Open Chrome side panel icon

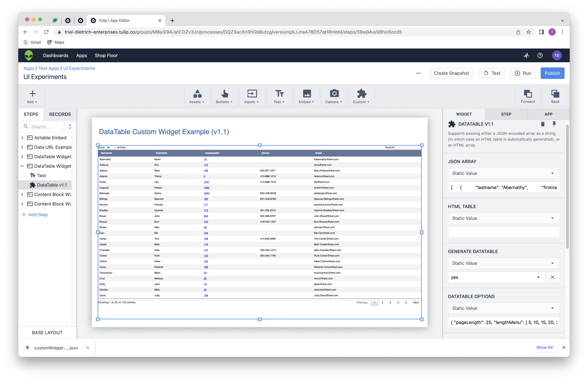pyautogui.click(x=542, y=32)
